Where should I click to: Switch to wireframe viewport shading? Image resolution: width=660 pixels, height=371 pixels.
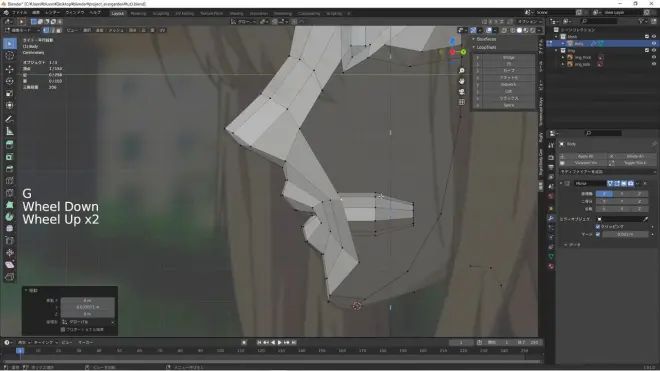pyautogui.click(x=513, y=30)
